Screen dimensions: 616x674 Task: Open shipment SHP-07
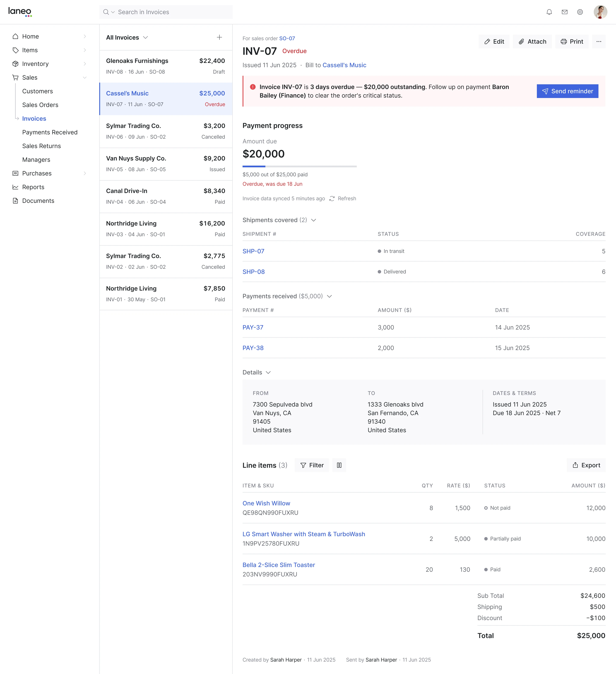click(x=253, y=251)
